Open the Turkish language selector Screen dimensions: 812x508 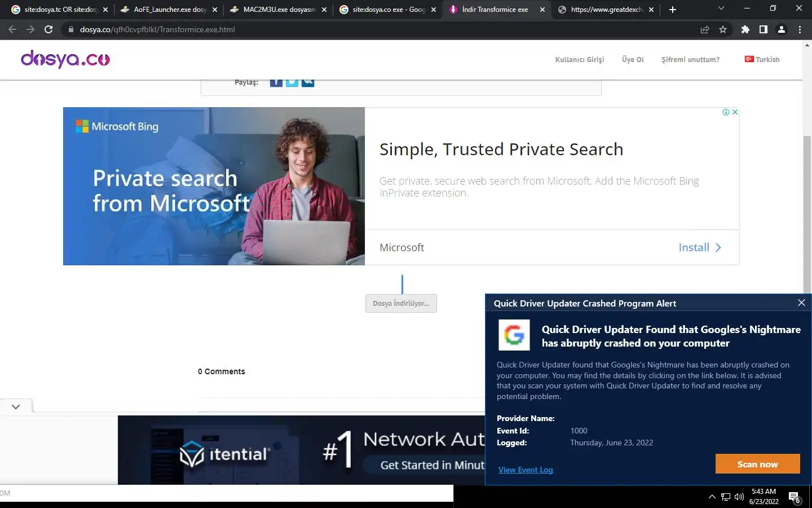tap(762, 60)
